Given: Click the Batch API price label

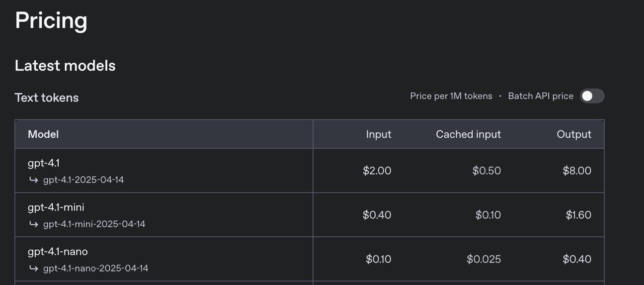Looking at the screenshot, I should coord(541,96).
